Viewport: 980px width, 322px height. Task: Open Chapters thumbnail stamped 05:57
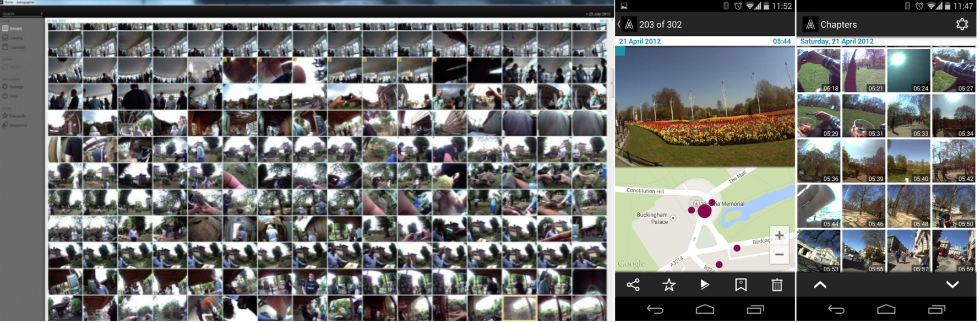[909, 251]
